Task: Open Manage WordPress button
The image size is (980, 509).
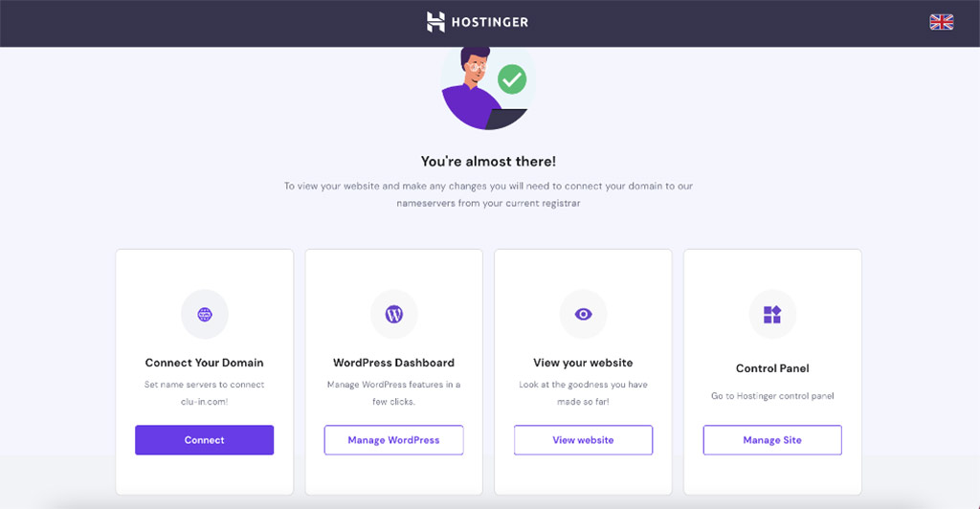Action: click(x=393, y=440)
